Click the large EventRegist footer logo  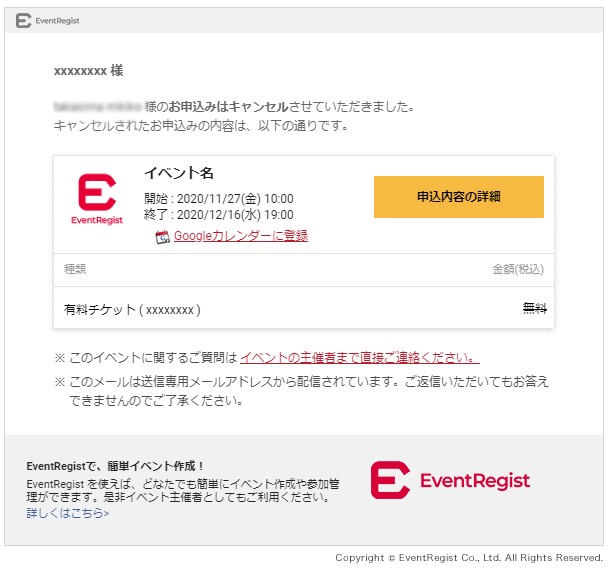point(450,480)
